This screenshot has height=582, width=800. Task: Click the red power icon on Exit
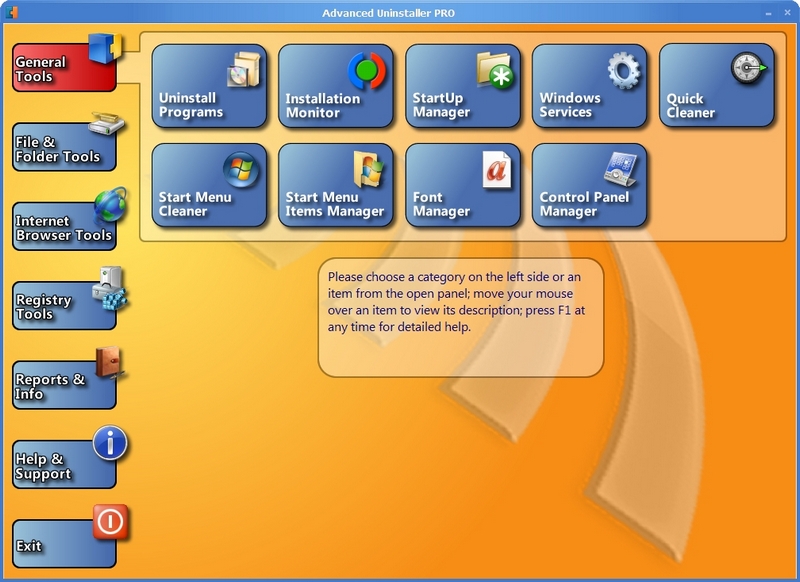(110, 522)
